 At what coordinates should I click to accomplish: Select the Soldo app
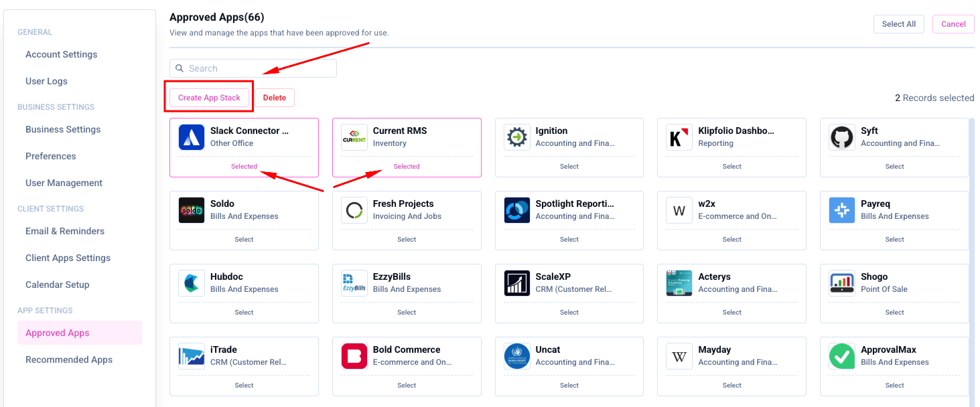click(x=244, y=240)
